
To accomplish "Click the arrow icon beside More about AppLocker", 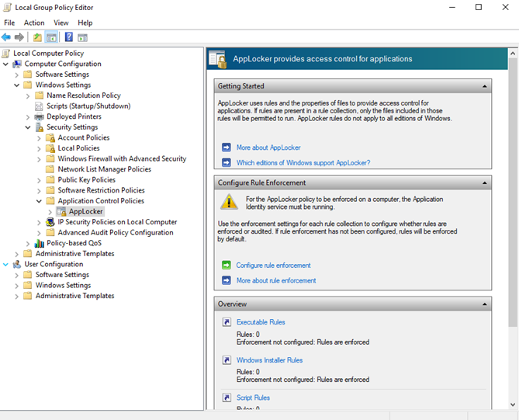I will pyautogui.click(x=227, y=148).
